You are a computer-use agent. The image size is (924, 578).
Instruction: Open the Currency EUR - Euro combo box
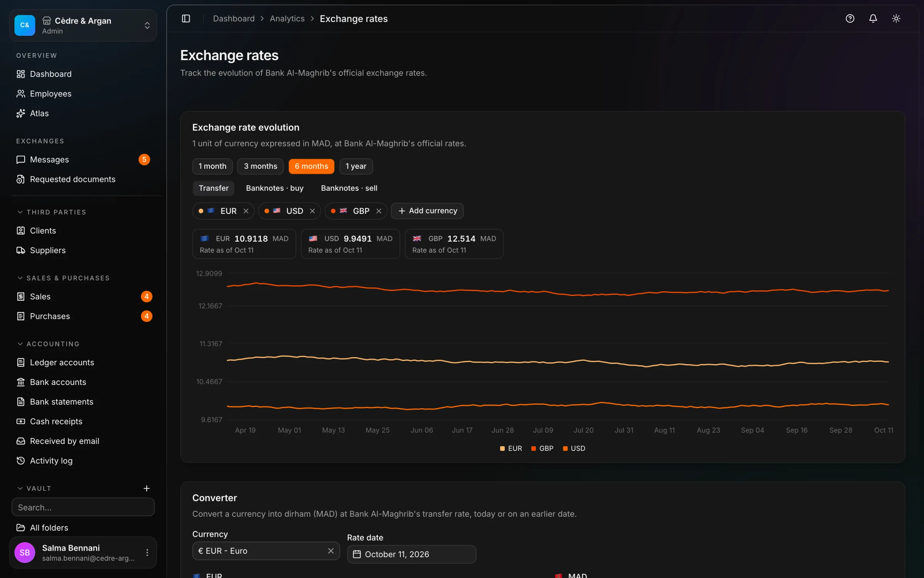266,551
